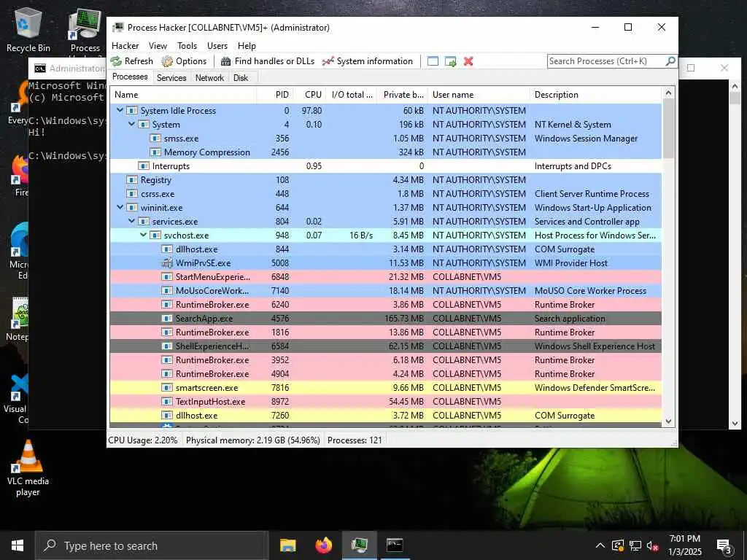
Task: Open the Options gear icon
Action: pyautogui.click(x=167, y=61)
